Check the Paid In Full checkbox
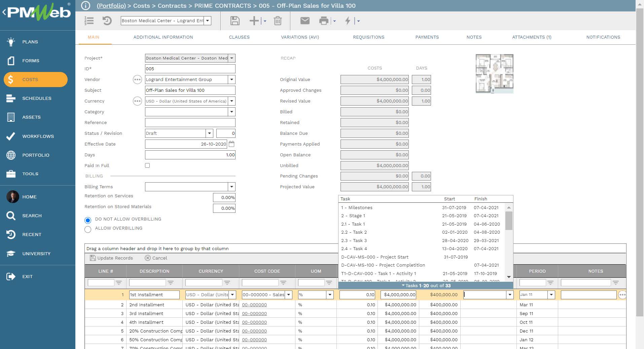Image resolution: width=644 pixels, height=349 pixels. pos(147,165)
